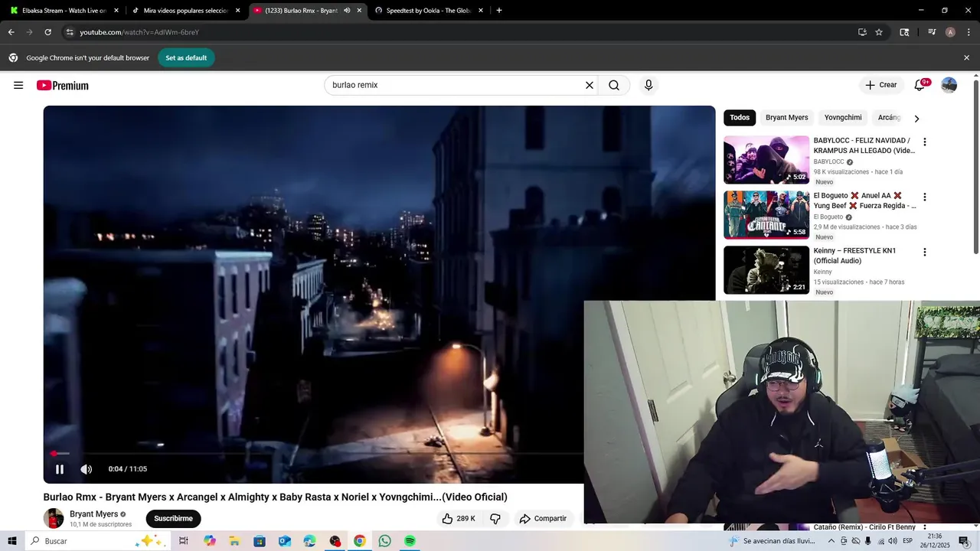Image resolution: width=980 pixels, height=551 pixels.
Task: Dismiss the default browser info bar
Action: pyautogui.click(x=966, y=57)
